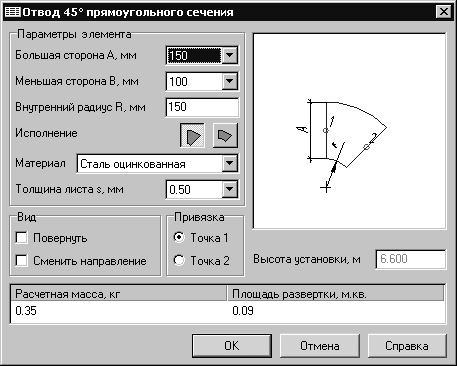Click the Внутренний радиус R input field
Screen dimensions: 457x366
(x=202, y=107)
